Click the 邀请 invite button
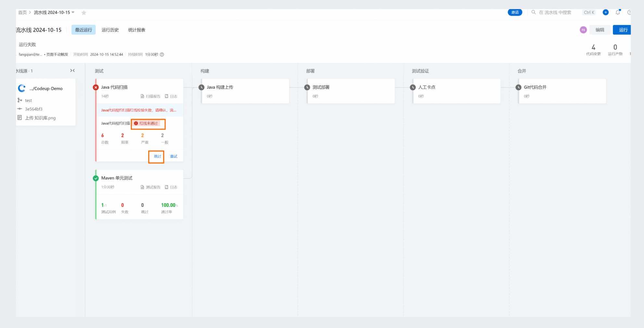 pyautogui.click(x=515, y=12)
